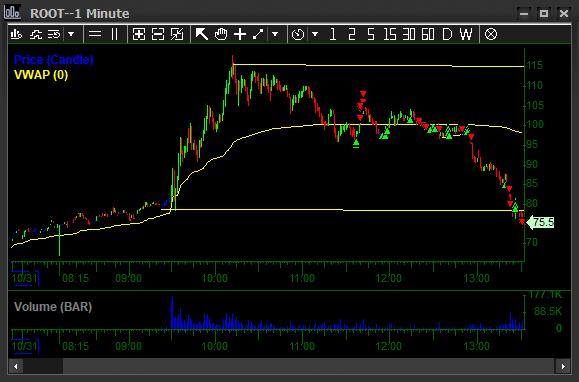579x382 pixels.
Task: Select the trend line drawing tool
Action: (x=258, y=34)
